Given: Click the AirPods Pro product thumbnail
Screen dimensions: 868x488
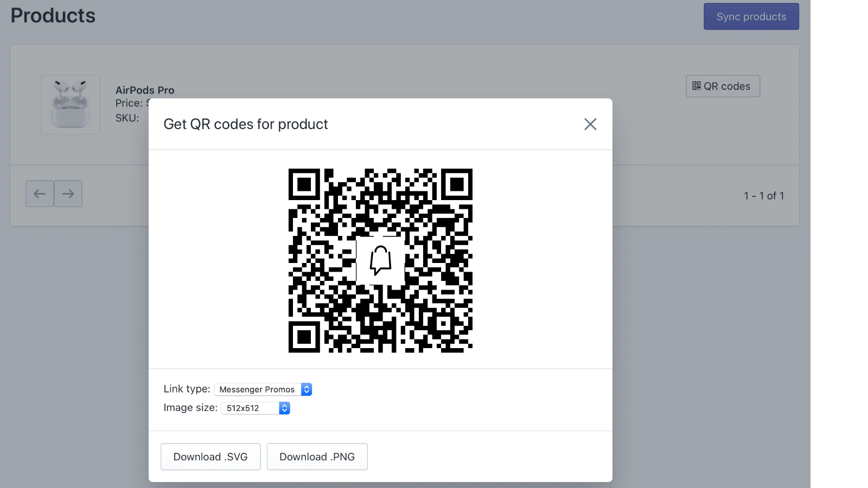Looking at the screenshot, I should click(x=71, y=105).
